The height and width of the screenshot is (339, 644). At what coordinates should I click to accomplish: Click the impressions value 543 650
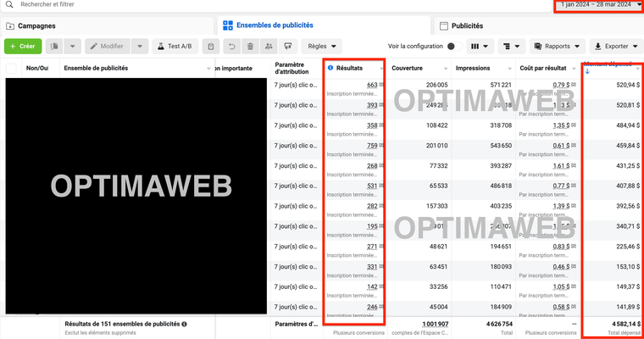tap(501, 146)
